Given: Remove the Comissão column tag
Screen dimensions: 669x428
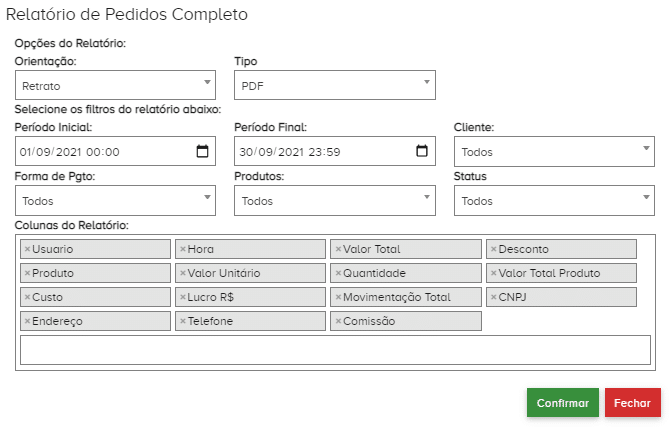Looking at the screenshot, I should pos(338,321).
